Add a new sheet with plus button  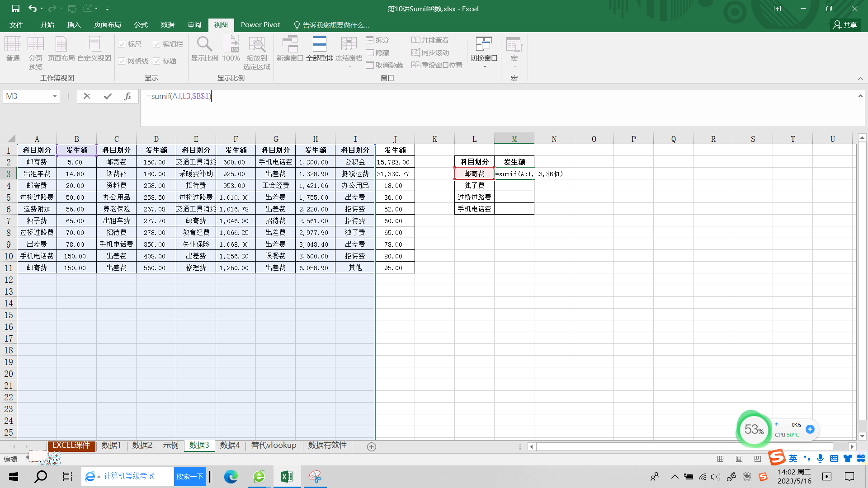click(x=372, y=446)
